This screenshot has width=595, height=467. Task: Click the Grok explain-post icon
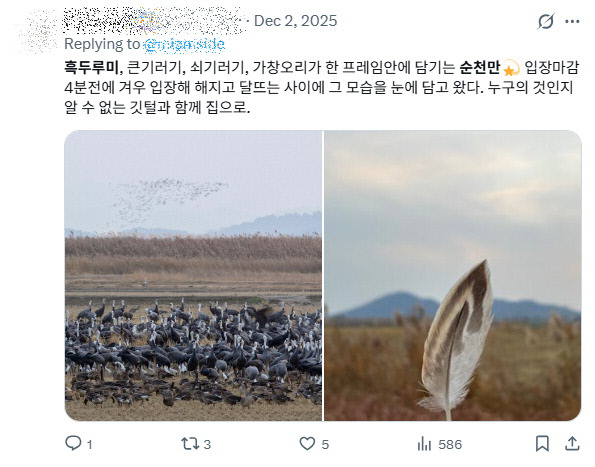coord(546,21)
